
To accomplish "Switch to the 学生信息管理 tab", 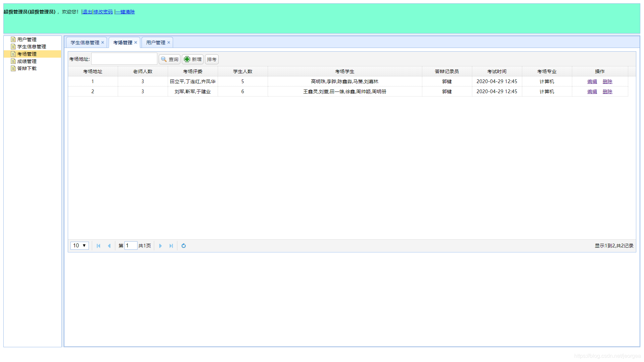I will [85, 43].
